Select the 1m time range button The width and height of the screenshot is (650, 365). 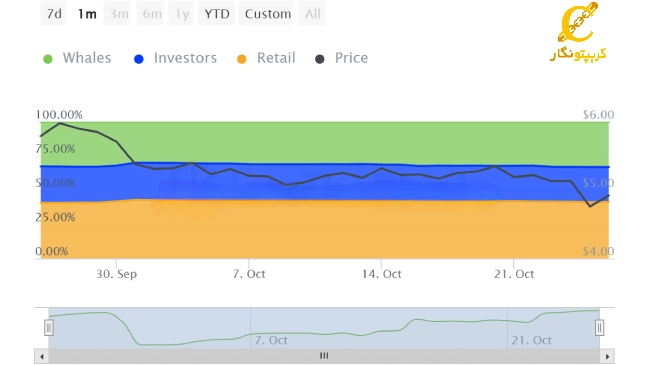click(87, 14)
